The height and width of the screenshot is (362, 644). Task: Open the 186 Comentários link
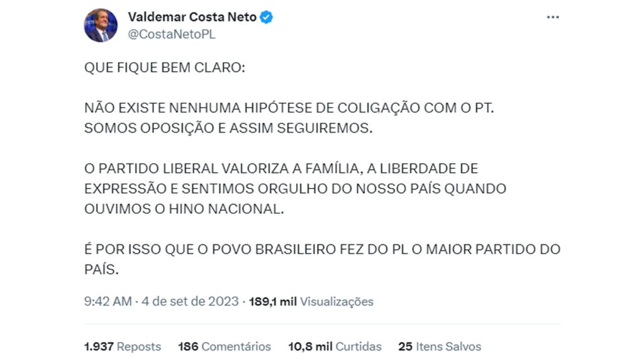pyautogui.click(x=225, y=346)
